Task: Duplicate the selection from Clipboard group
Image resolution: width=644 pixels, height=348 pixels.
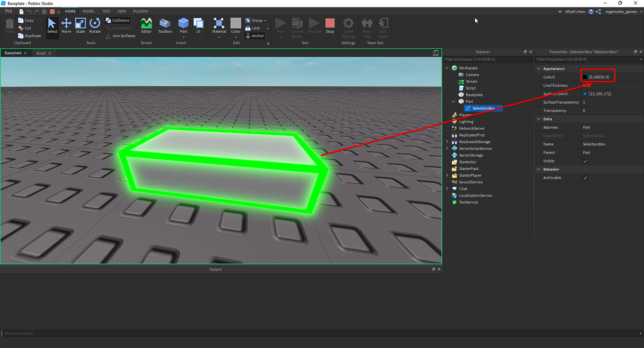Action: 29,35
